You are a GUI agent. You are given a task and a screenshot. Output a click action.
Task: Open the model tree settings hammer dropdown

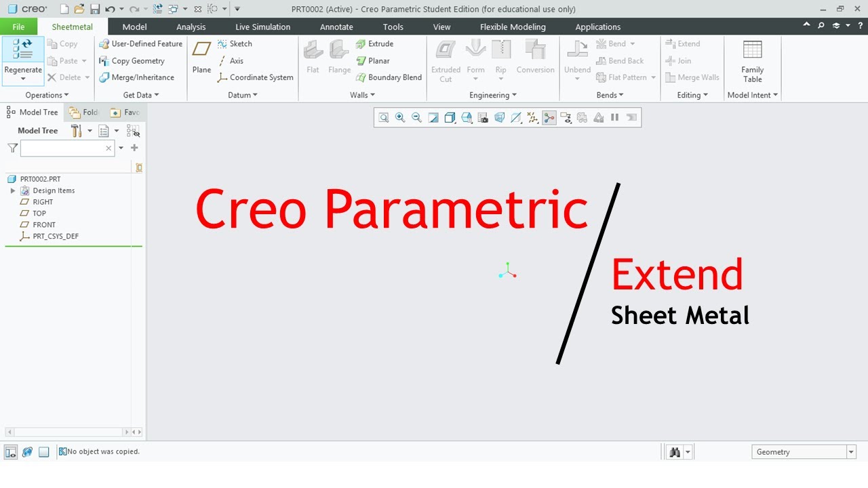tap(81, 130)
